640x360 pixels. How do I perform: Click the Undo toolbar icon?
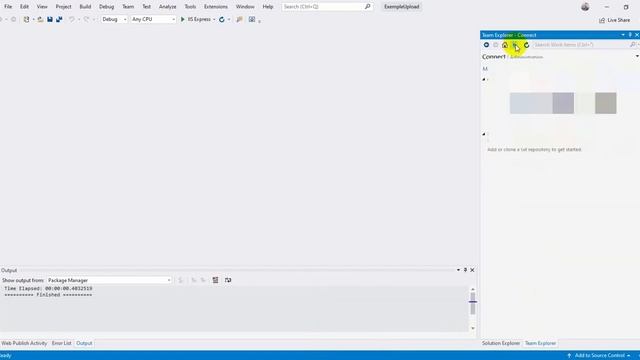[72, 19]
